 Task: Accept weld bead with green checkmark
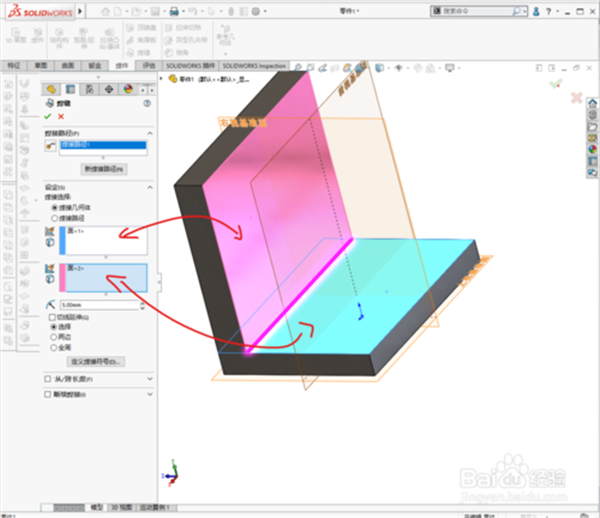click(48, 116)
